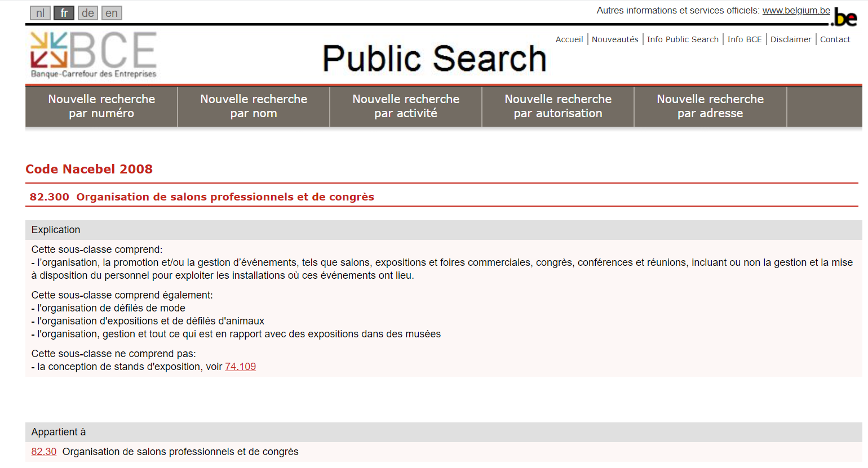Switch language to German (de)
The image size is (868, 468).
click(x=87, y=13)
